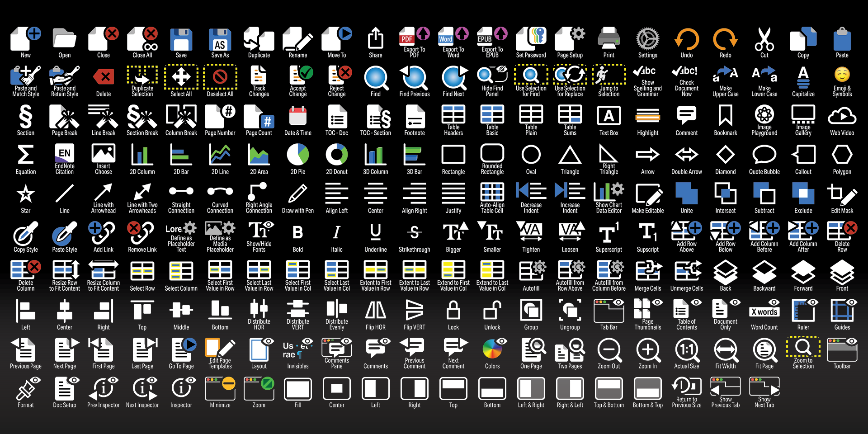This screenshot has width=868, height=434.
Task: Open the Set Password icon
Action: 531,39
